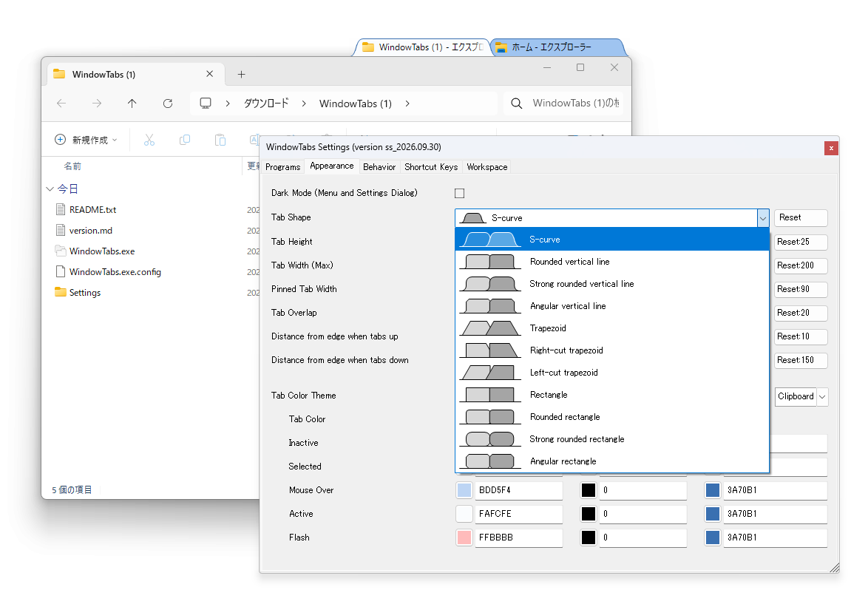Select Right-cut trapezoid shape
This screenshot has height=607, width=868.
(x=611, y=350)
